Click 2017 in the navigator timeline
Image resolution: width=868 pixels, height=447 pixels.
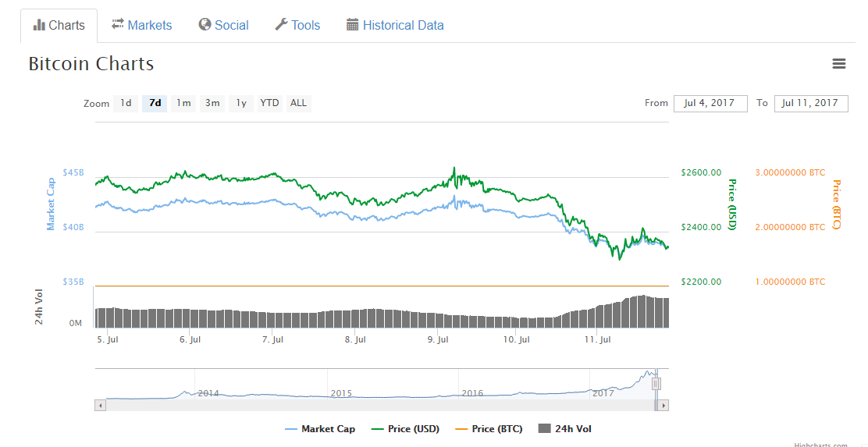tap(603, 393)
